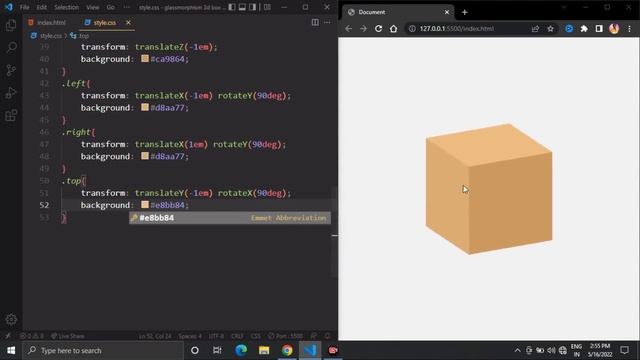Toggle the secondary side bar layout icon
The width and height of the screenshot is (640, 360).
(x=253, y=7)
